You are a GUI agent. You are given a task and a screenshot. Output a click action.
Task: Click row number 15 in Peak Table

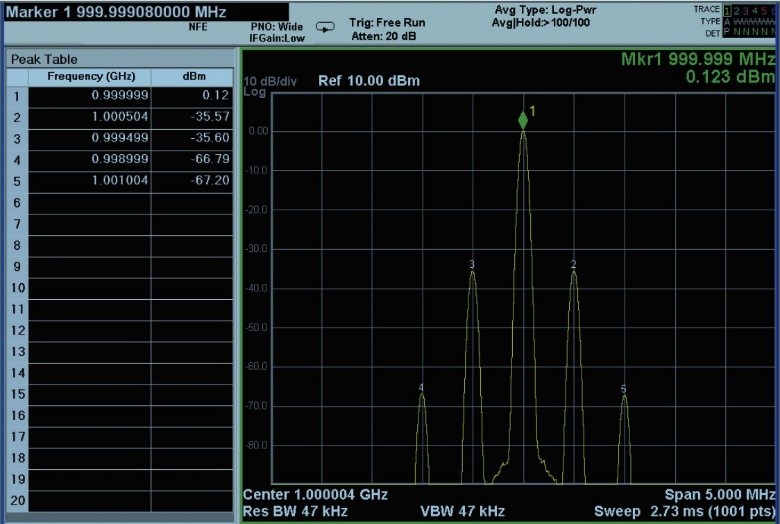[x=17, y=394]
